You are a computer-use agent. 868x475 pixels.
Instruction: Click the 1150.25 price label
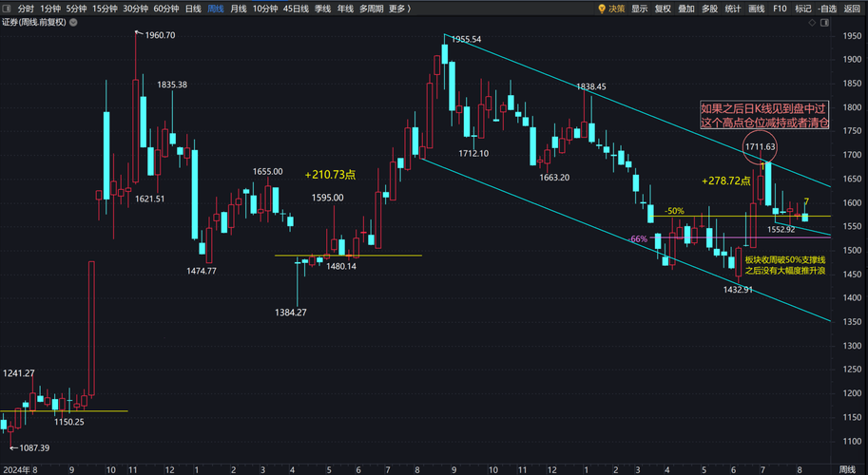tap(69, 422)
